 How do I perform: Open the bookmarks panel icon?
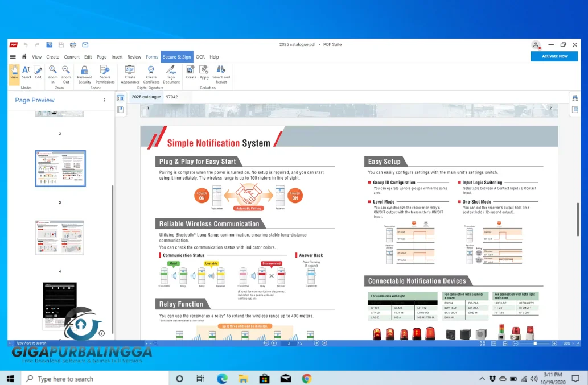coord(120,110)
